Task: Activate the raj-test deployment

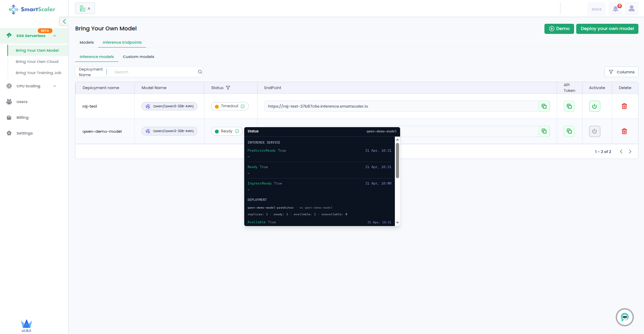Action: coord(594,106)
